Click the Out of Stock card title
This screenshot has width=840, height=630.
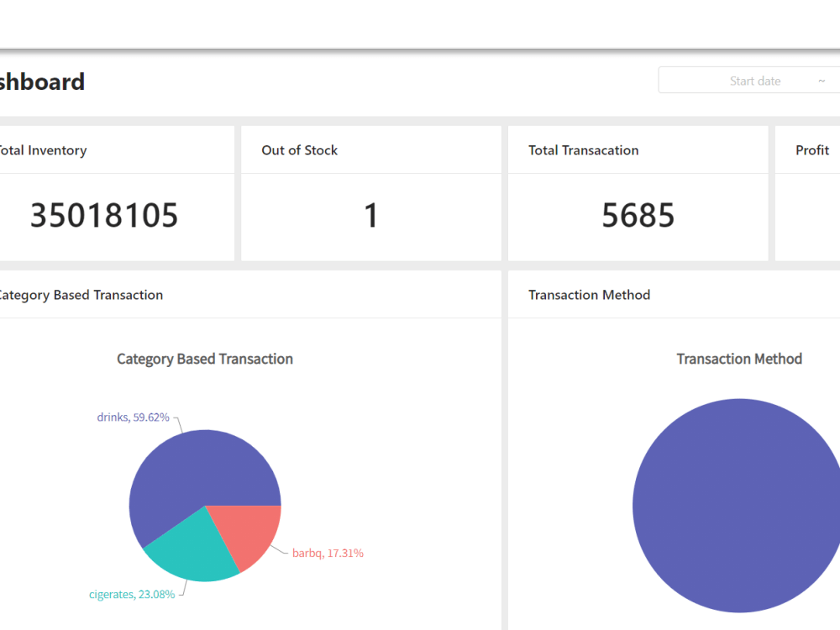pyautogui.click(x=300, y=150)
